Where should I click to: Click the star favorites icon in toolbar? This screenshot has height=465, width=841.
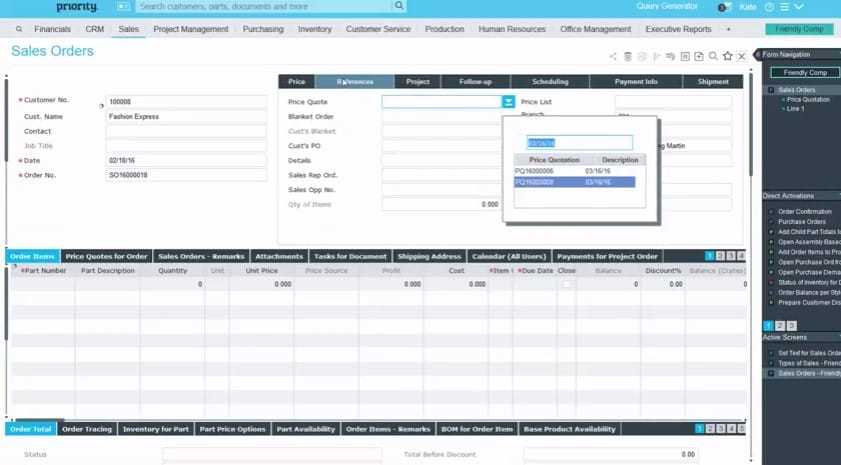[x=727, y=56]
